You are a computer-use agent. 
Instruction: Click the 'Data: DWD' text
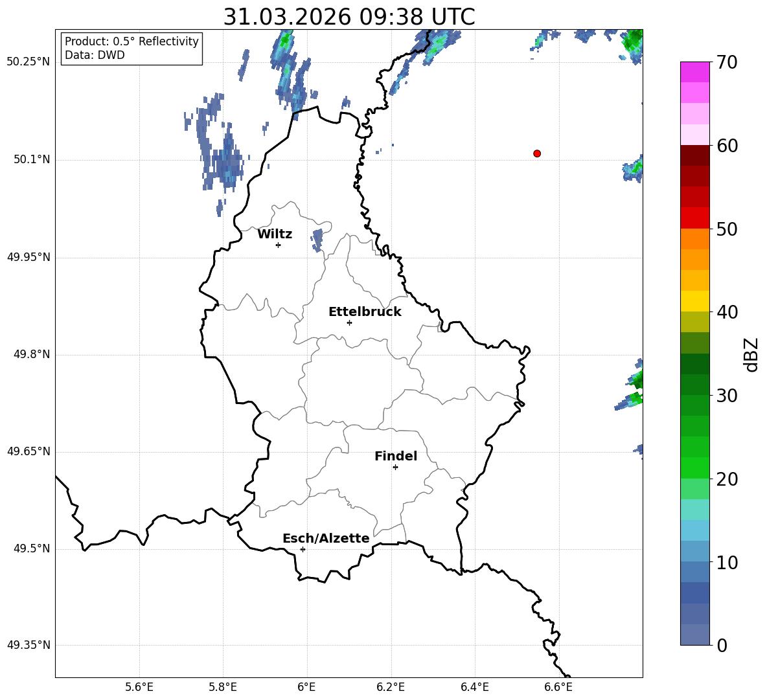pyautogui.click(x=95, y=55)
